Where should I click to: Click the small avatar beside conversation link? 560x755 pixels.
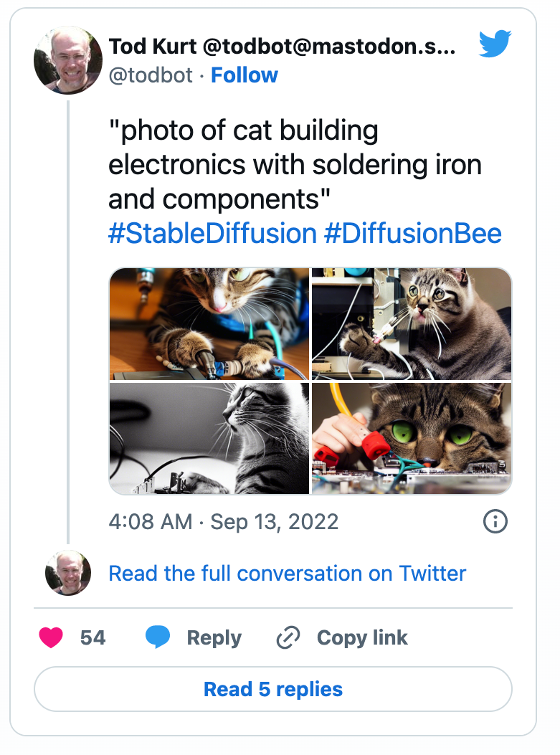pyautogui.click(x=68, y=573)
